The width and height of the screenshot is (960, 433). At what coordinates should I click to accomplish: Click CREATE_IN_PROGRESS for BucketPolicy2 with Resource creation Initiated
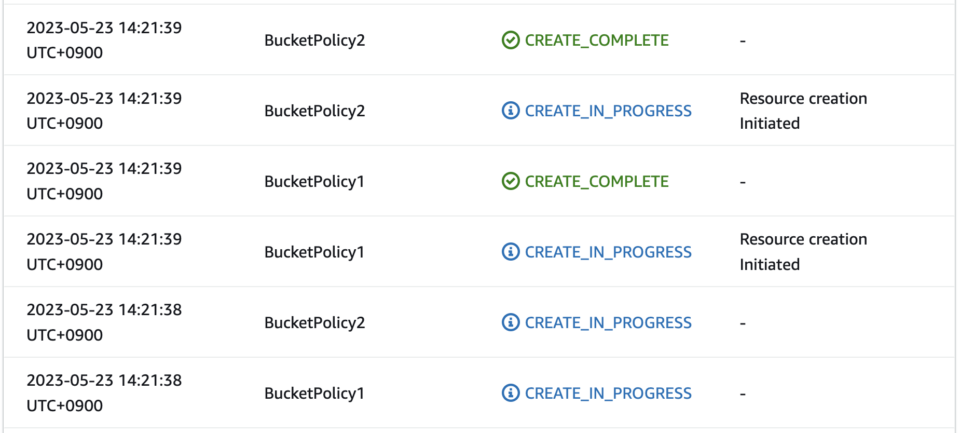(609, 111)
